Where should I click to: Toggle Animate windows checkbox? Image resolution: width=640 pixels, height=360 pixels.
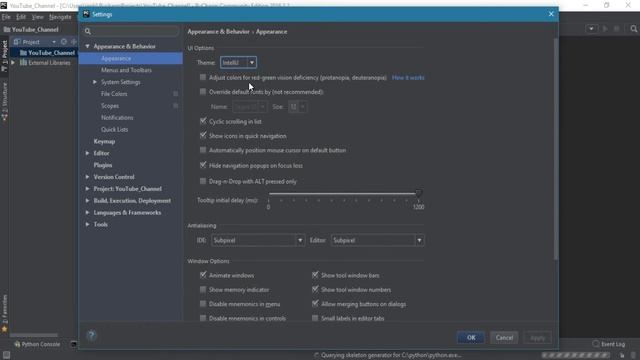[203, 275]
